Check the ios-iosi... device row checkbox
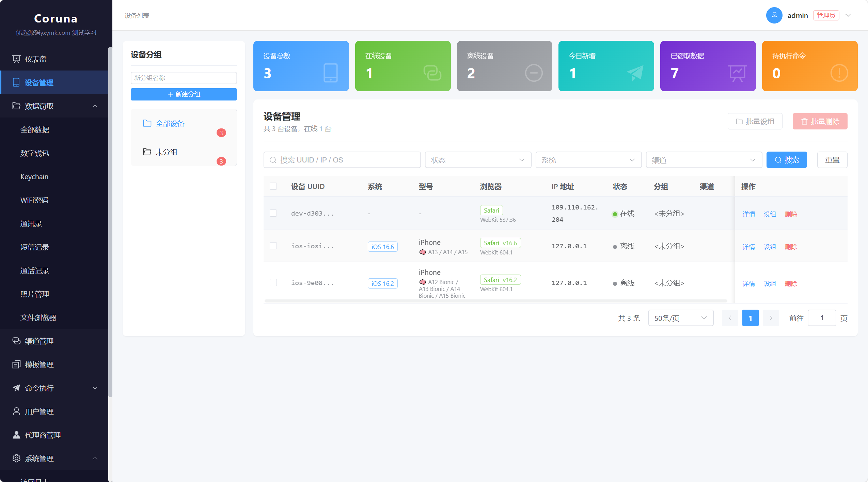Image resolution: width=868 pixels, height=482 pixels. tap(273, 246)
